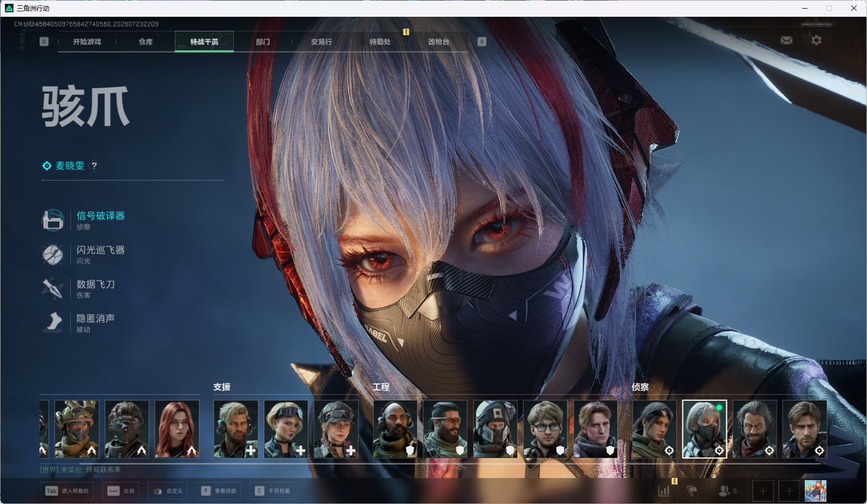
Task: Select the 信号破译器 skill icon
Action: click(53, 220)
